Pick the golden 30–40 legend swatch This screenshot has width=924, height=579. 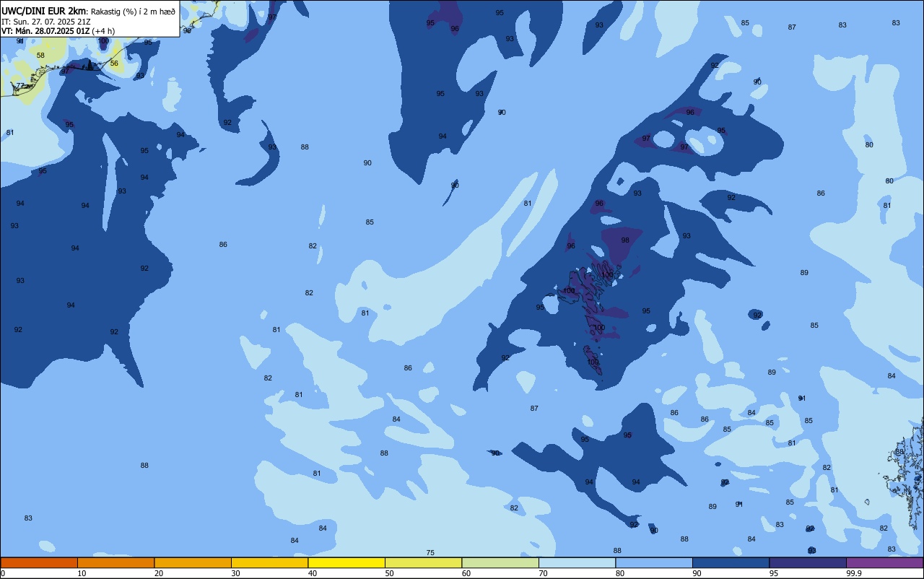coord(269,562)
